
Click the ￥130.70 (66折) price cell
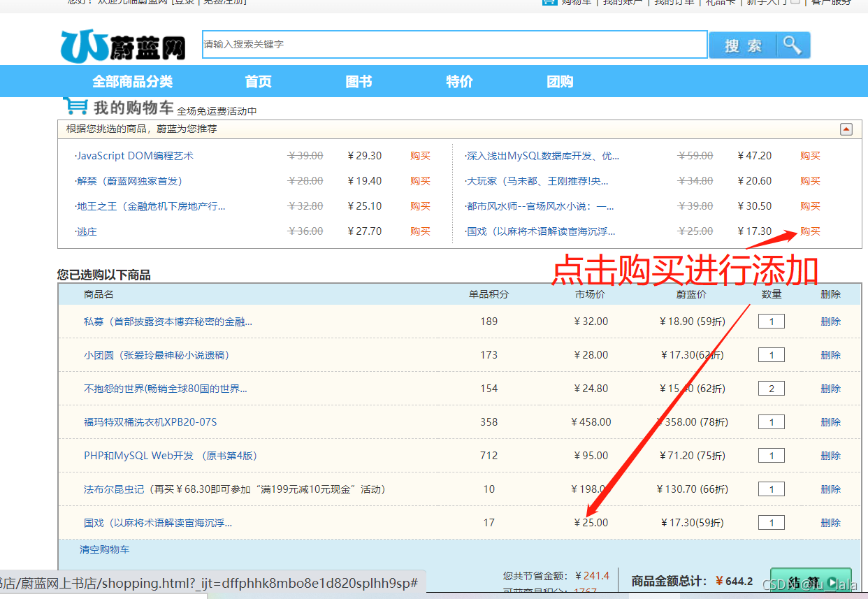click(x=692, y=489)
